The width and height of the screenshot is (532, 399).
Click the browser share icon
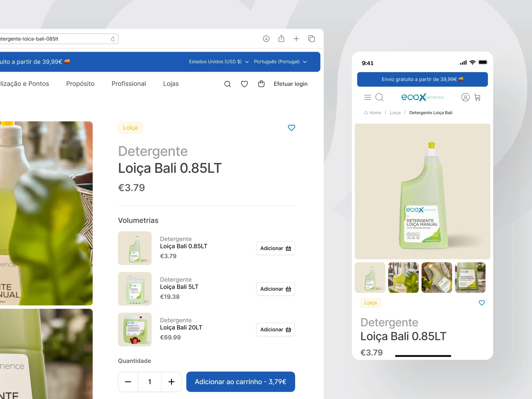pyautogui.click(x=281, y=39)
